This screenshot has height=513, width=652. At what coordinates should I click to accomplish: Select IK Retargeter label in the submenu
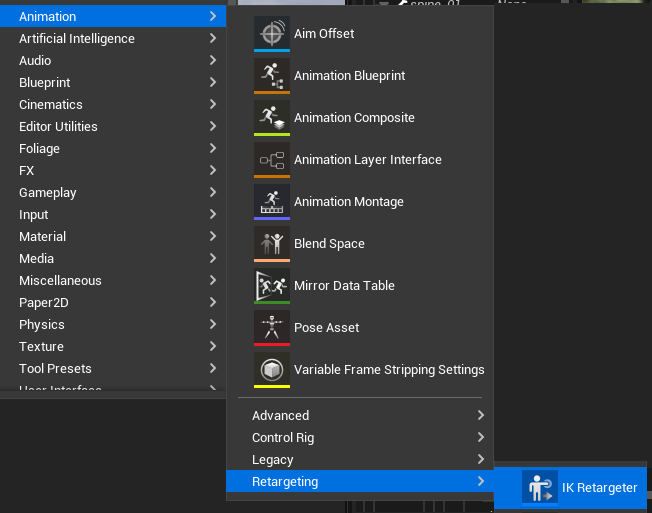tap(599, 488)
